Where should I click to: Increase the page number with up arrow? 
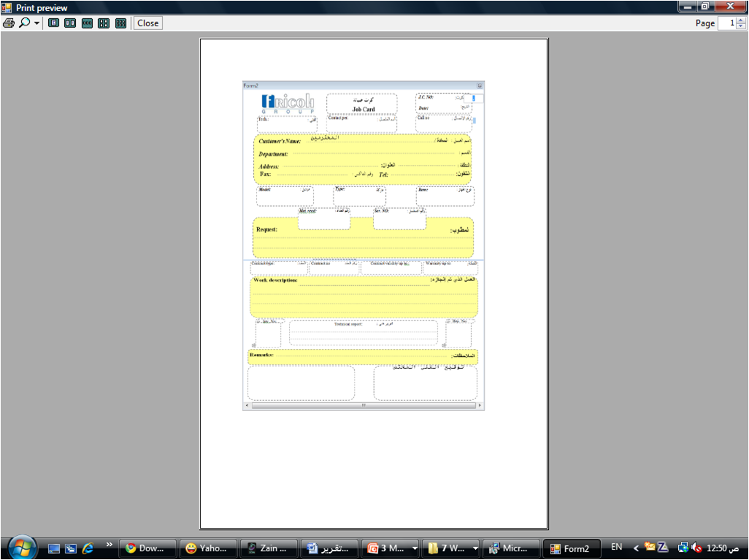[742, 20]
